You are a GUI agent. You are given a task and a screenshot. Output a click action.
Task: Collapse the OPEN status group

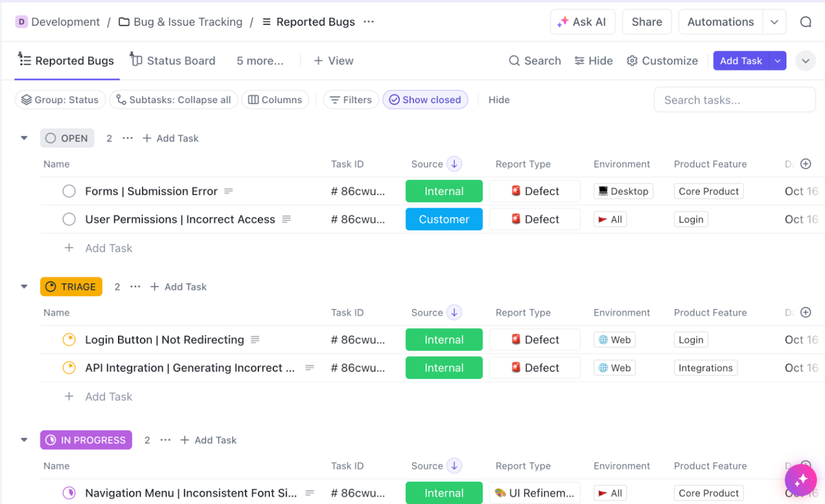point(24,138)
